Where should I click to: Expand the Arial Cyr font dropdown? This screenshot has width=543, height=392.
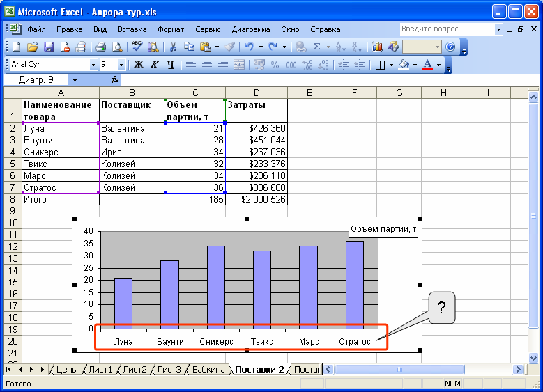(93, 65)
